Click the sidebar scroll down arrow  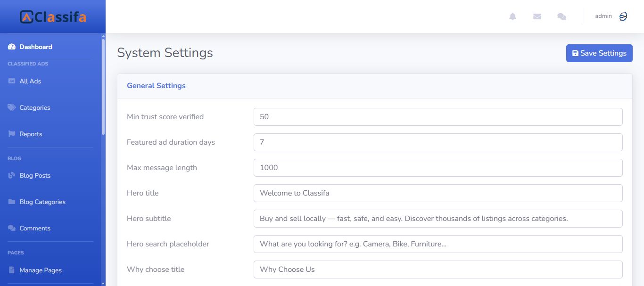[103, 283]
